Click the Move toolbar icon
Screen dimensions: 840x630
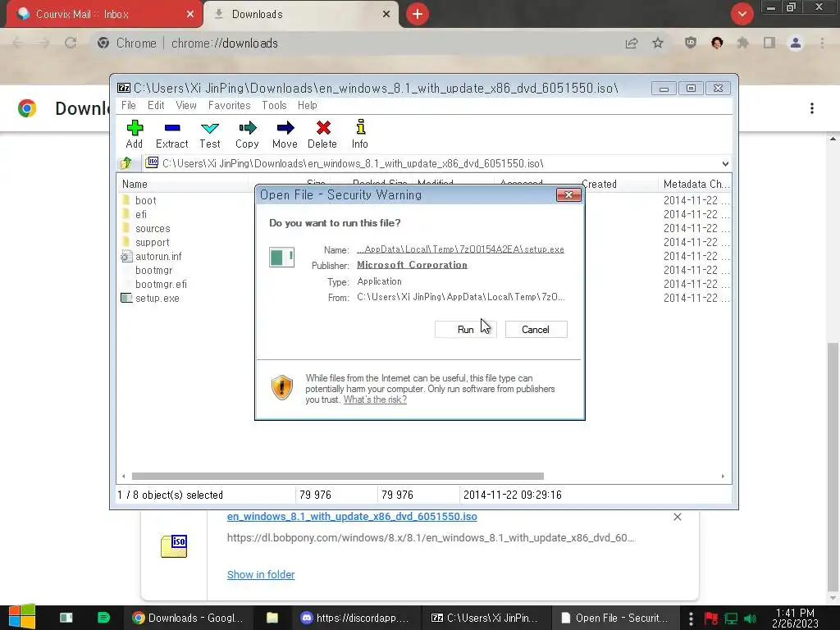[285, 134]
